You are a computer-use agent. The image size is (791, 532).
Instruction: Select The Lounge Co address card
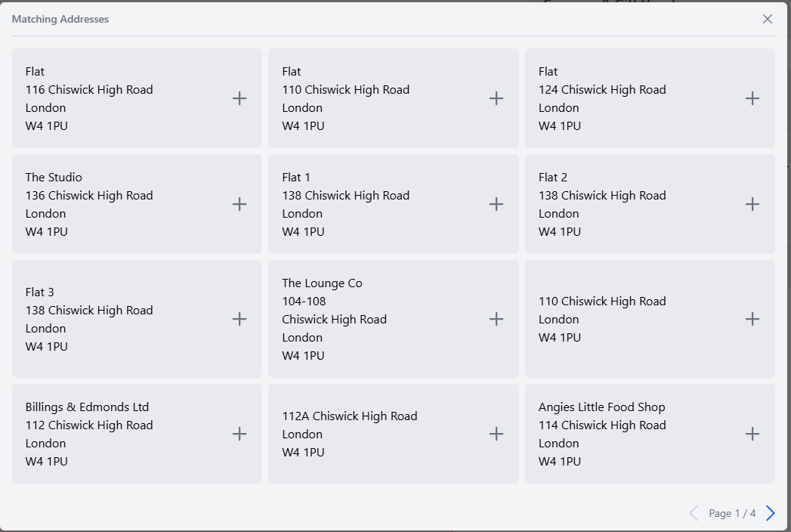point(394,319)
